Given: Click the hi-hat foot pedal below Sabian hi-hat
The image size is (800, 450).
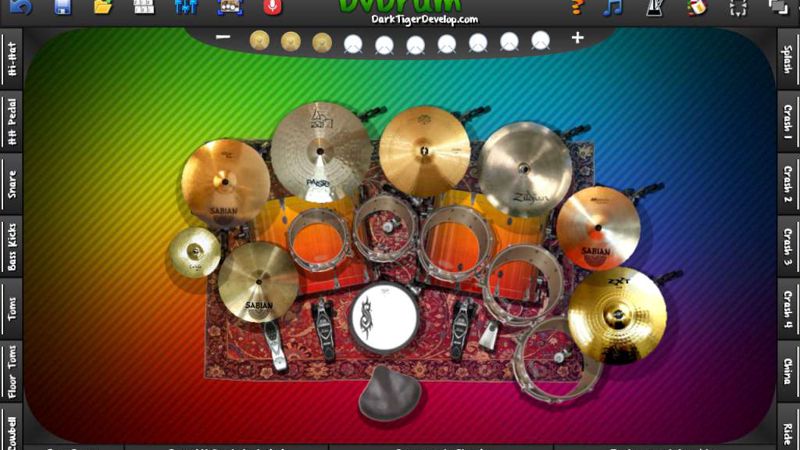Looking at the screenshot, I should click(276, 346).
